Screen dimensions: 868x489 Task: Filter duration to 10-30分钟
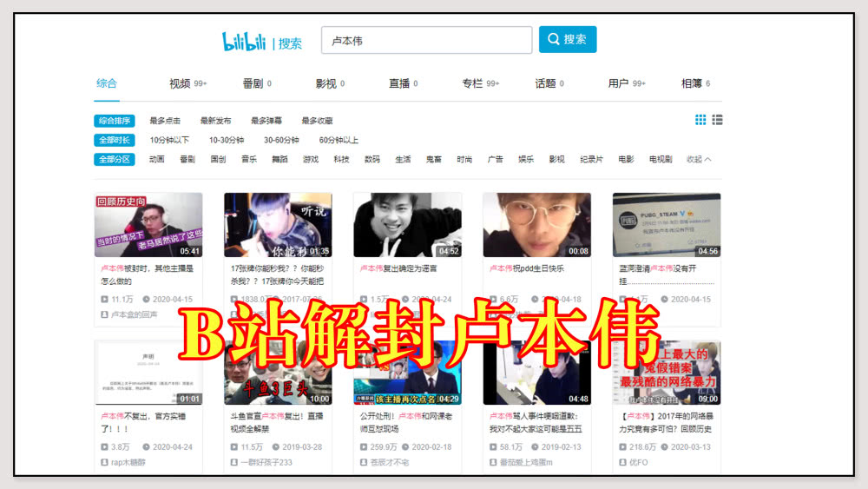(227, 140)
